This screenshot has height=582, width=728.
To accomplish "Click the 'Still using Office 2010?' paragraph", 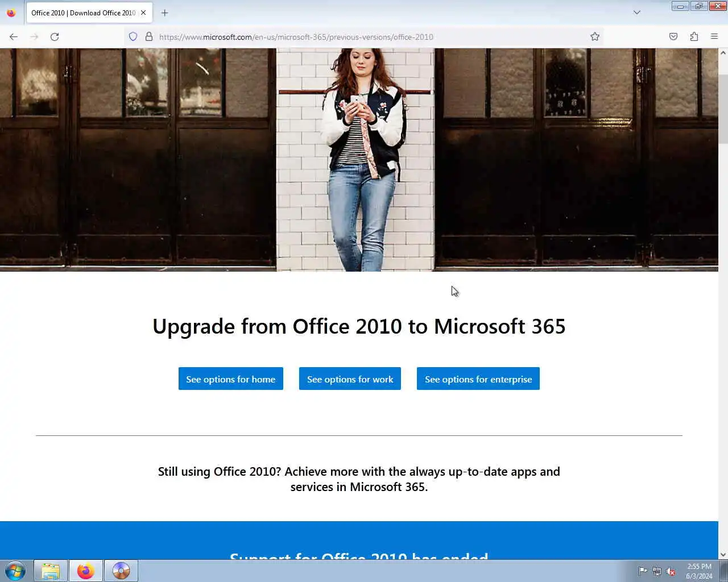I will (x=359, y=479).
